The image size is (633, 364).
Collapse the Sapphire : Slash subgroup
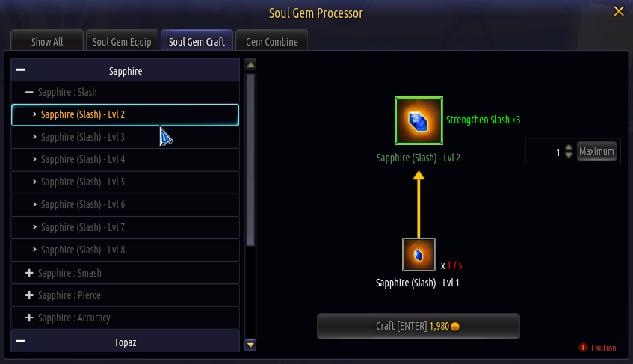29,92
